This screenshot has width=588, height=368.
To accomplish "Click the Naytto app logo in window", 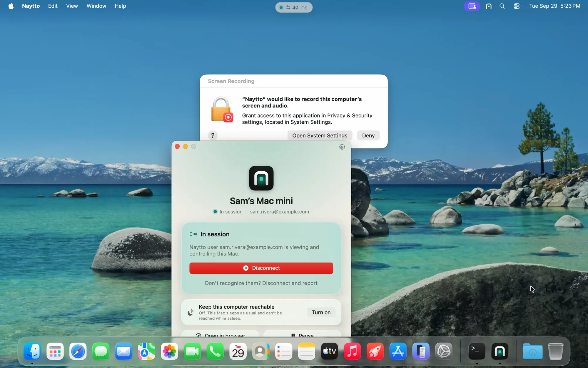I will (261, 178).
